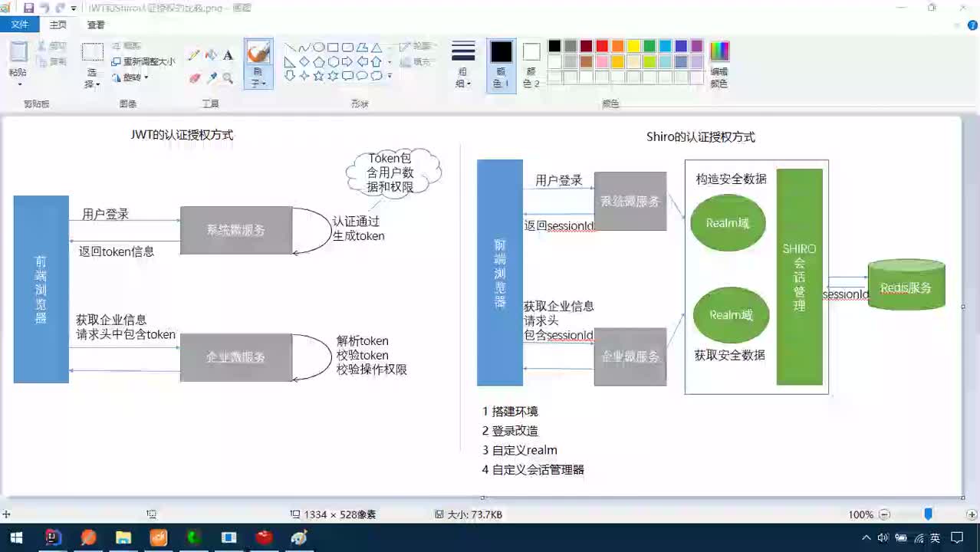Select the triangle shape

click(377, 48)
